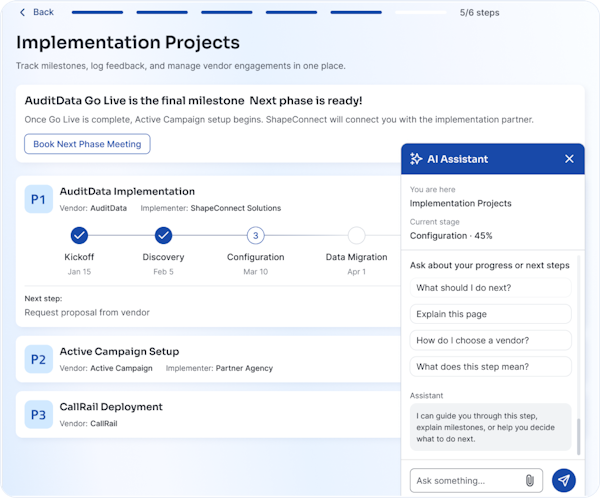Image resolution: width=600 pixels, height=498 pixels.
Task: Select the Data Migration milestone circle
Action: point(356,235)
